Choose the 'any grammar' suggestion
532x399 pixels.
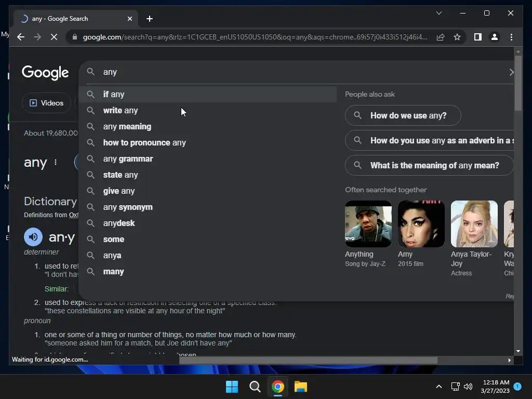pos(208,159)
